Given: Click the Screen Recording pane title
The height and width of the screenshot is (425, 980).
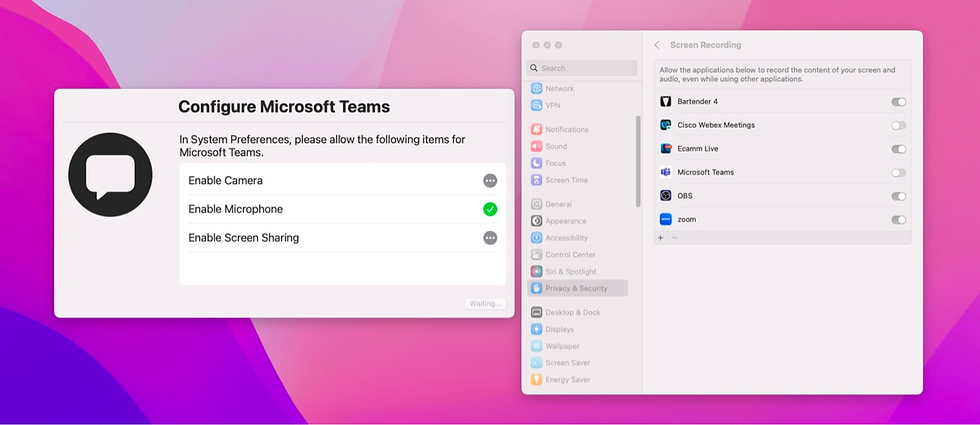Looking at the screenshot, I should (706, 45).
